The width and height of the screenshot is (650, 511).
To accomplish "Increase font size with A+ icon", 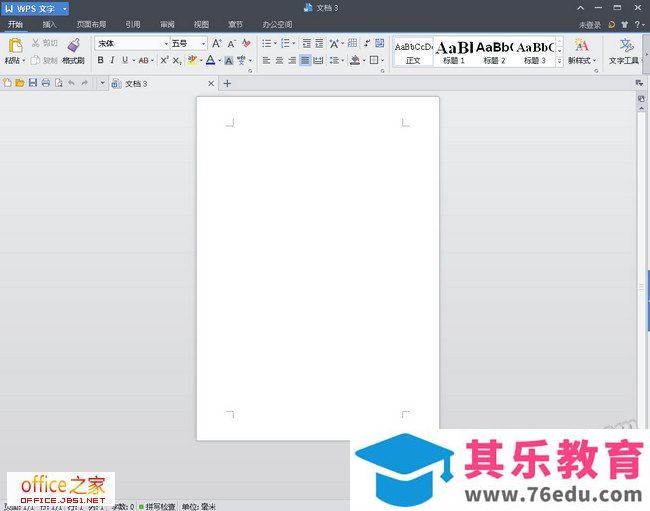I will 217,43.
